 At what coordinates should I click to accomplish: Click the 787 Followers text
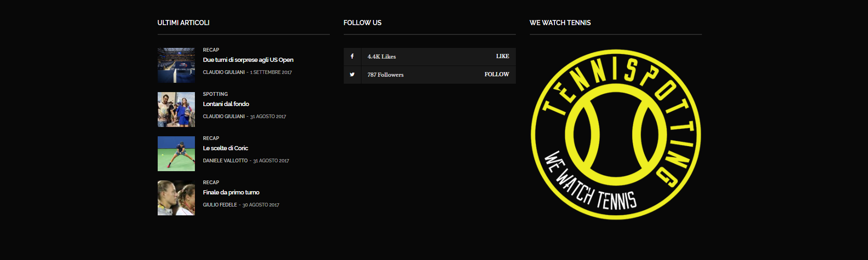coord(386,75)
